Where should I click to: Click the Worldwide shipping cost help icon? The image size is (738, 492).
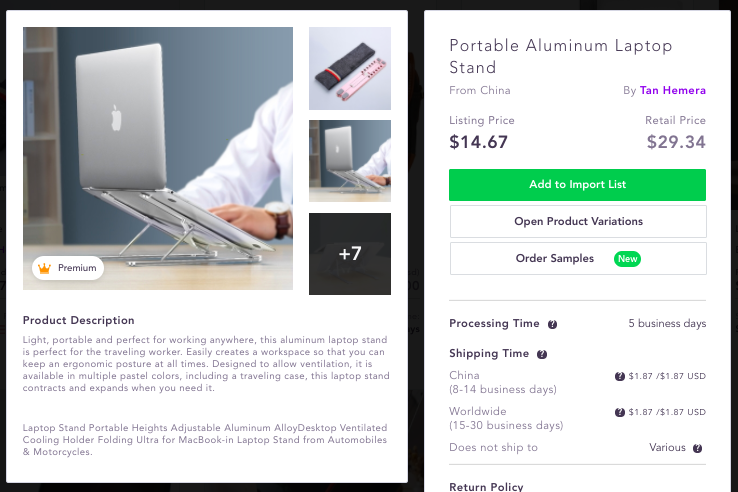(620, 412)
